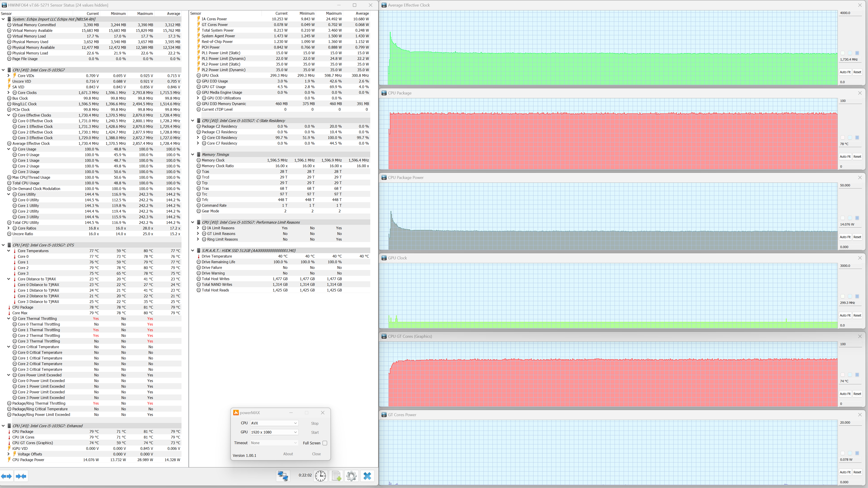The image size is (868, 488).
Task: Click the clock reset-timer icon
Action: pos(320,476)
